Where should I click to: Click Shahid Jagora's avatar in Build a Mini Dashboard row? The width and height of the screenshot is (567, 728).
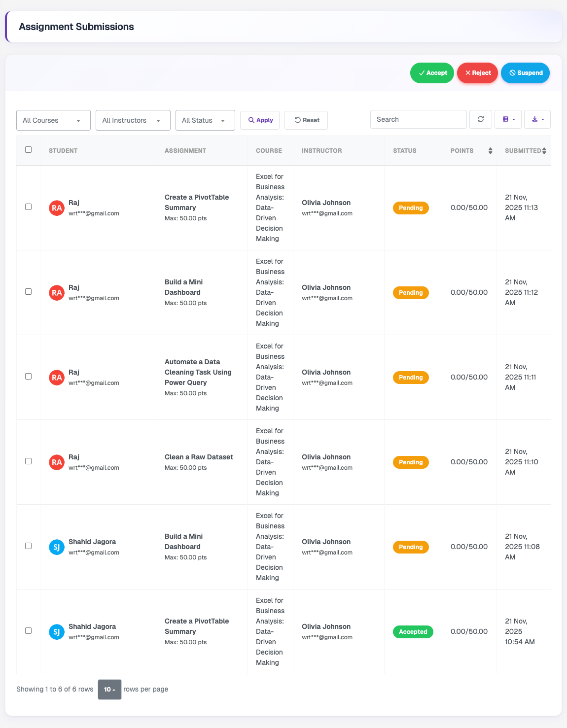57,547
